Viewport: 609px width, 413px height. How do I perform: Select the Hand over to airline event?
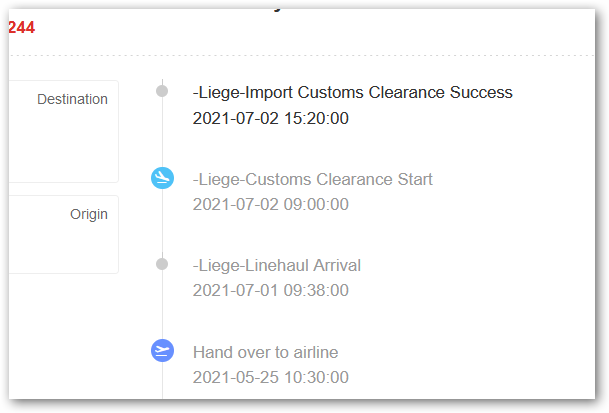265,352
